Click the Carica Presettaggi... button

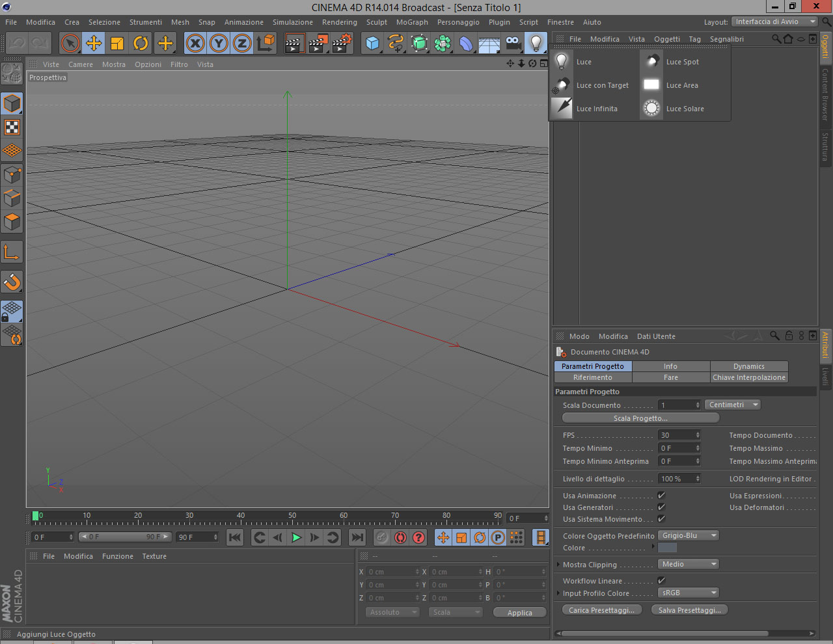(602, 610)
